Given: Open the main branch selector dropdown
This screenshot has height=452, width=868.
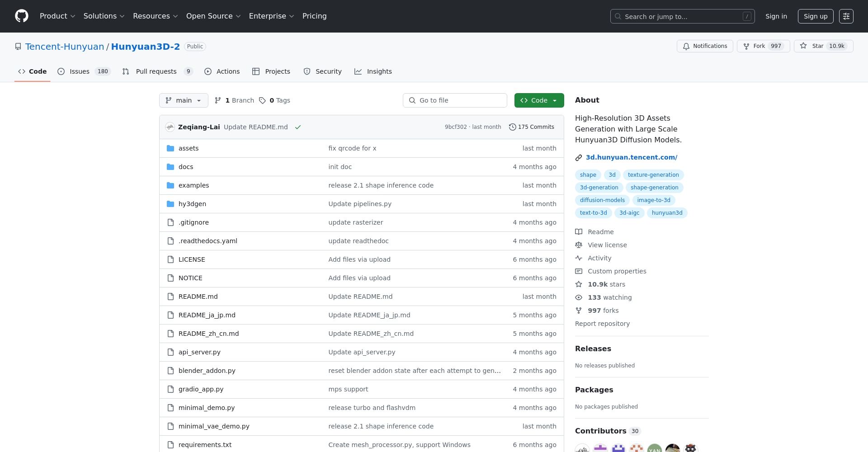Looking at the screenshot, I should (x=184, y=100).
